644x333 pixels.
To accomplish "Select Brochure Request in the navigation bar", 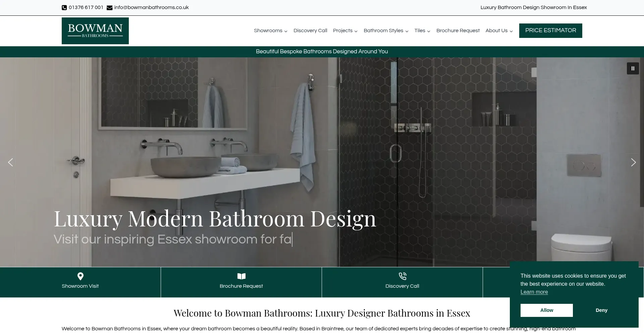I will point(458,31).
